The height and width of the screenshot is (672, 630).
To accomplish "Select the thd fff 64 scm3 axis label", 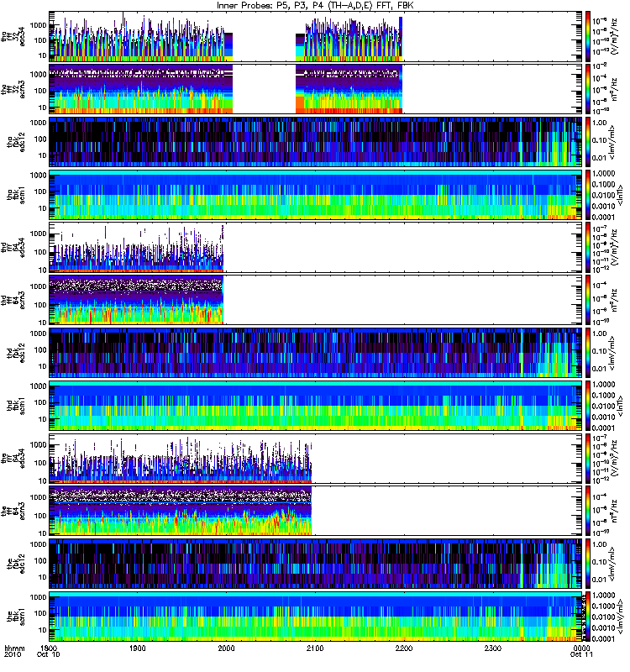I will click(x=13, y=300).
